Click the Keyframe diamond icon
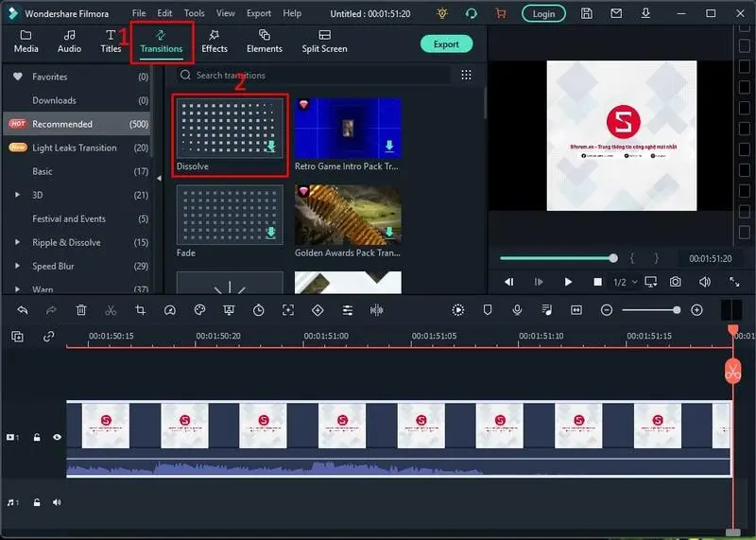The width and height of the screenshot is (756, 540). (318, 310)
